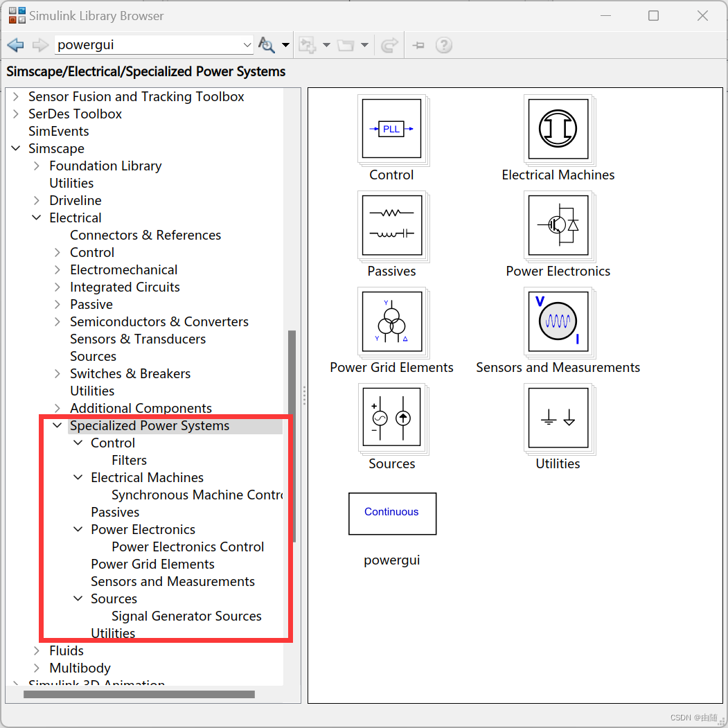This screenshot has height=728, width=728.
Task: Open the Utilities ground block icon
Action: coord(558,418)
